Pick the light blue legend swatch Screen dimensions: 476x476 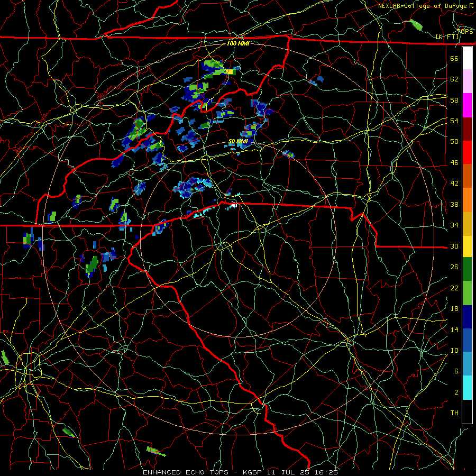(467, 364)
